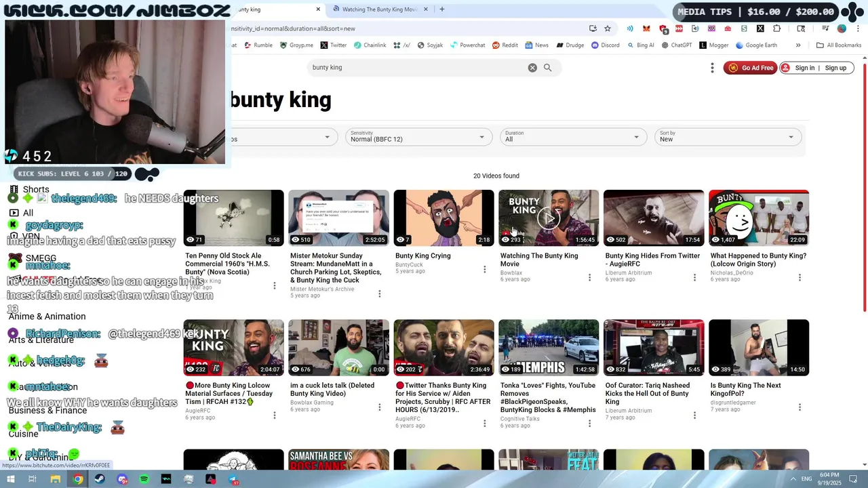This screenshot has height=488, width=868.
Task: Select the Anime & Animation category
Action: (47, 317)
